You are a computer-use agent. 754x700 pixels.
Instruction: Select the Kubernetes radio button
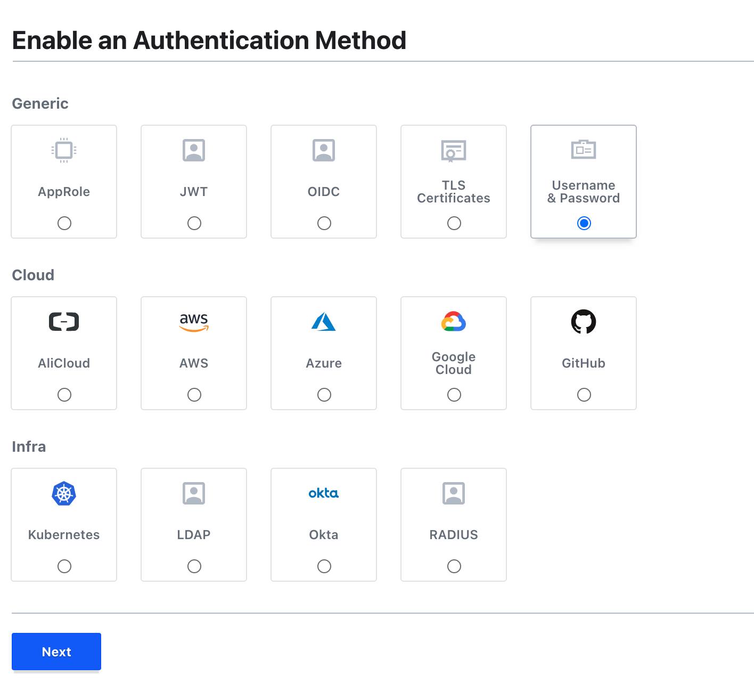coord(64,566)
